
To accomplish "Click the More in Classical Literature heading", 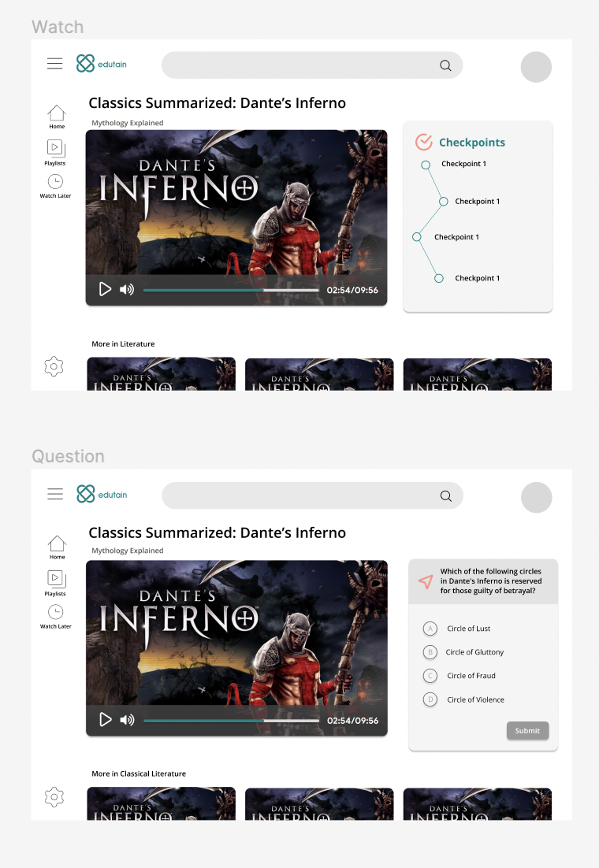I will (x=139, y=774).
